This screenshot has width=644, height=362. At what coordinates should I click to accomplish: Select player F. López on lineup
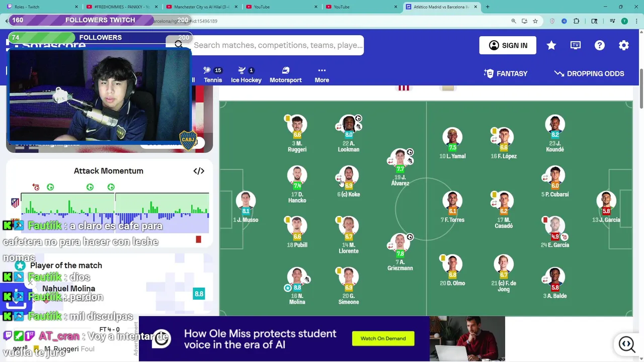tap(504, 143)
